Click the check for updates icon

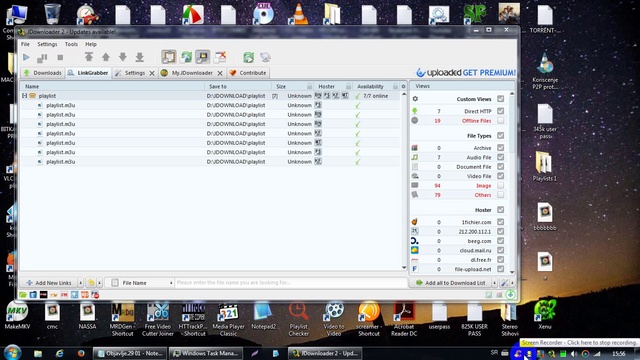[x=266, y=57]
